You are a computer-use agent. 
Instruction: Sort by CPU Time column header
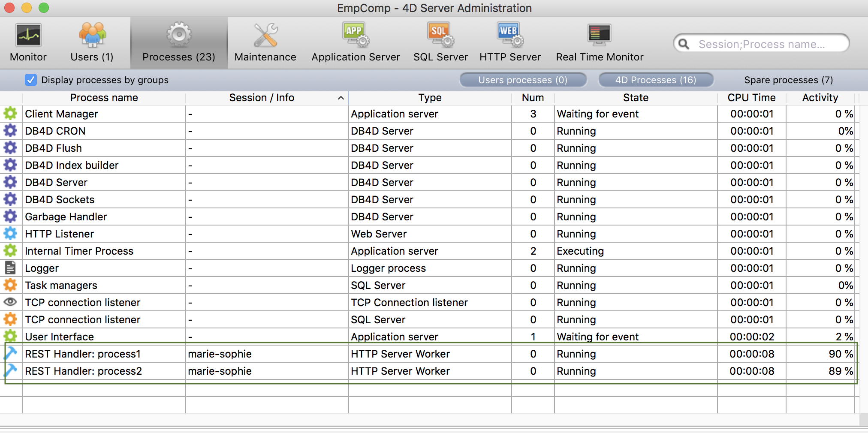click(x=751, y=98)
